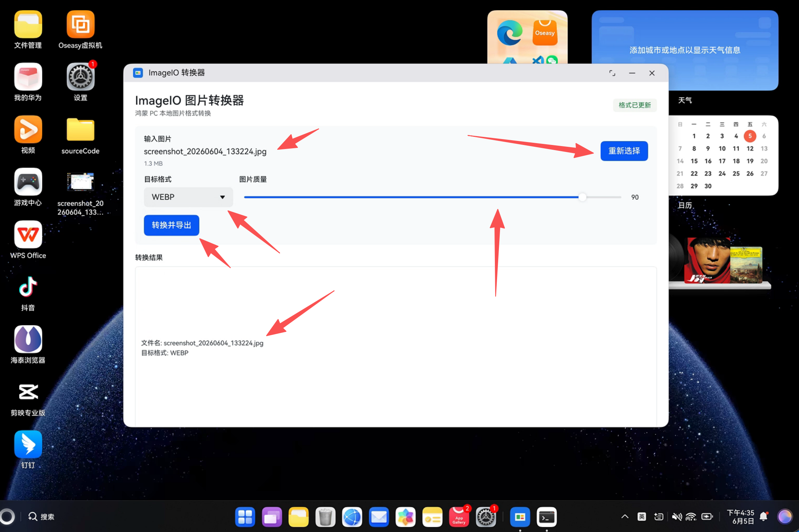The height and width of the screenshot is (532, 799).
Task: Open 游戏中心 desktop icon
Action: (28, 188)
